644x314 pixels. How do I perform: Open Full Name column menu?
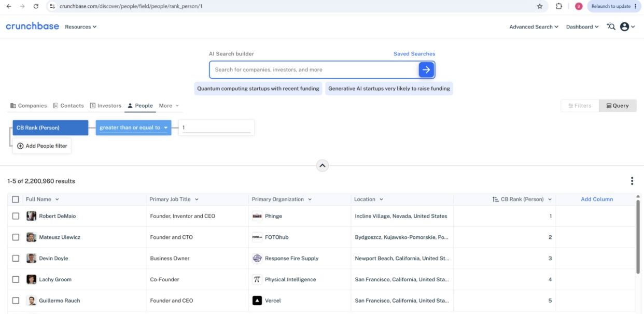[57, 199]
